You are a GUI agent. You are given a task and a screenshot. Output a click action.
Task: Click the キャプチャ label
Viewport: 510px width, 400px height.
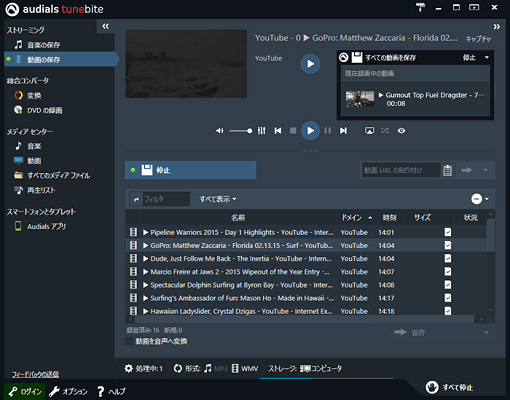tap(478, 39)
